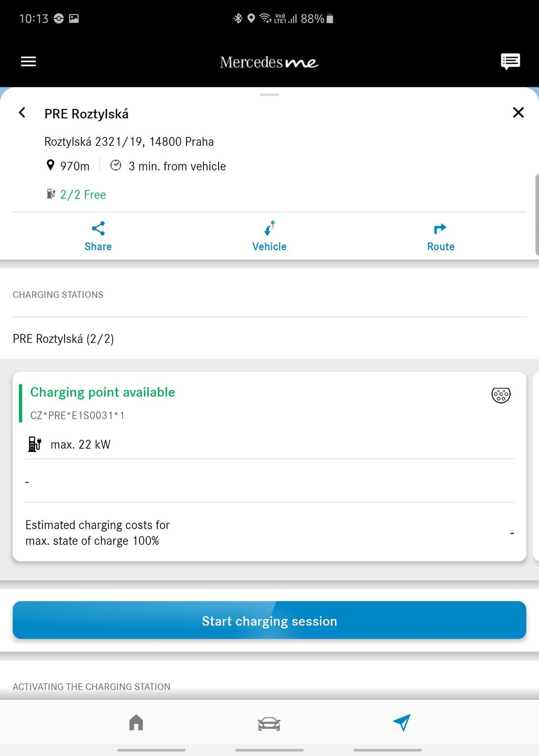Open the navigation arrow tab
The width and height of the screenshot is (539, 756).
(x=401, y=723)
